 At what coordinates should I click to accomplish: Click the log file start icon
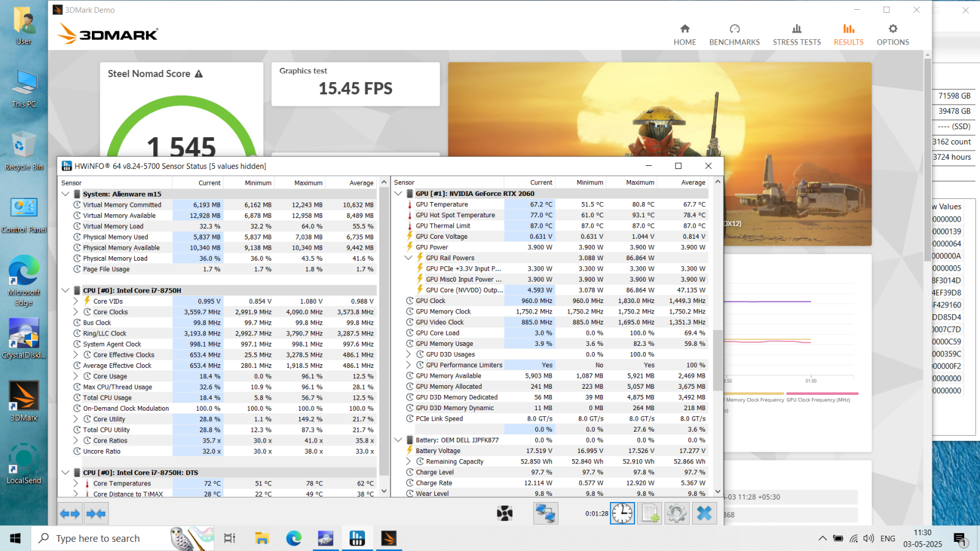coord(650,513)
